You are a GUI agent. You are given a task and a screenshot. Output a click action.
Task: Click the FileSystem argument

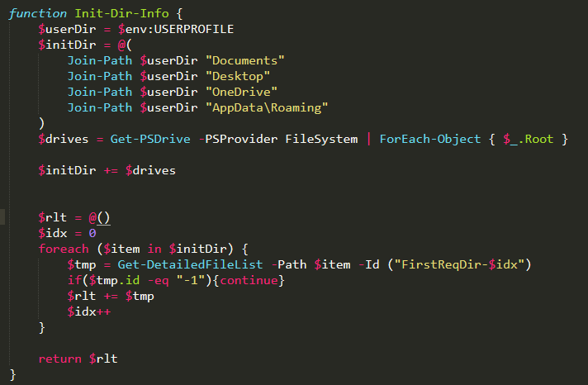[321, 140]
